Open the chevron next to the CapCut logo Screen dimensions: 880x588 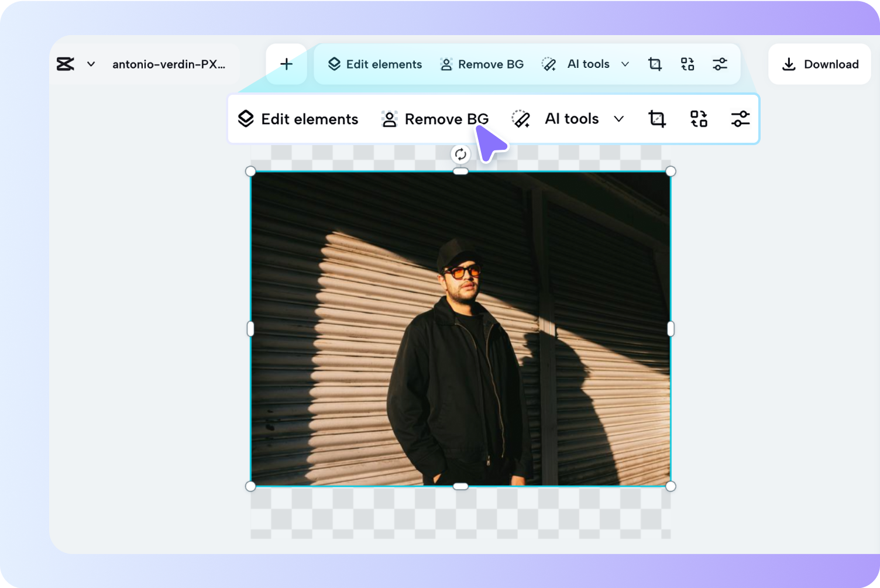click(91, 64)
